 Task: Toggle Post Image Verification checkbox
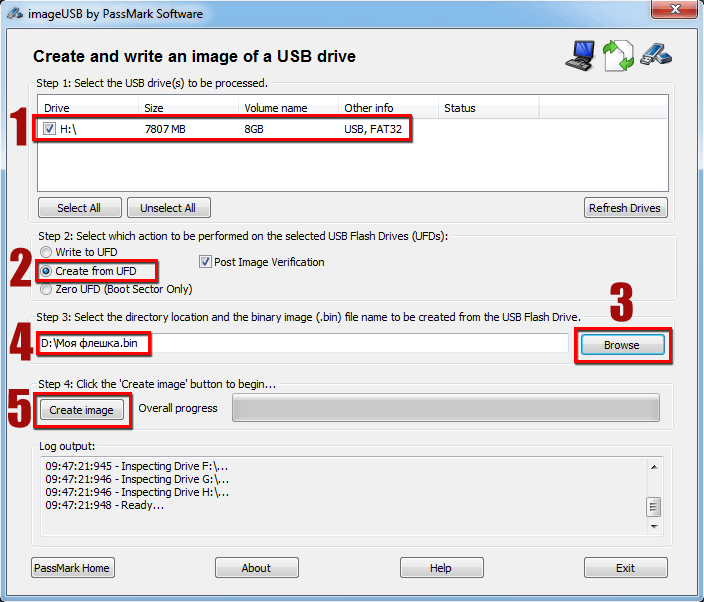pyautogui.click(x=205, y=262)
